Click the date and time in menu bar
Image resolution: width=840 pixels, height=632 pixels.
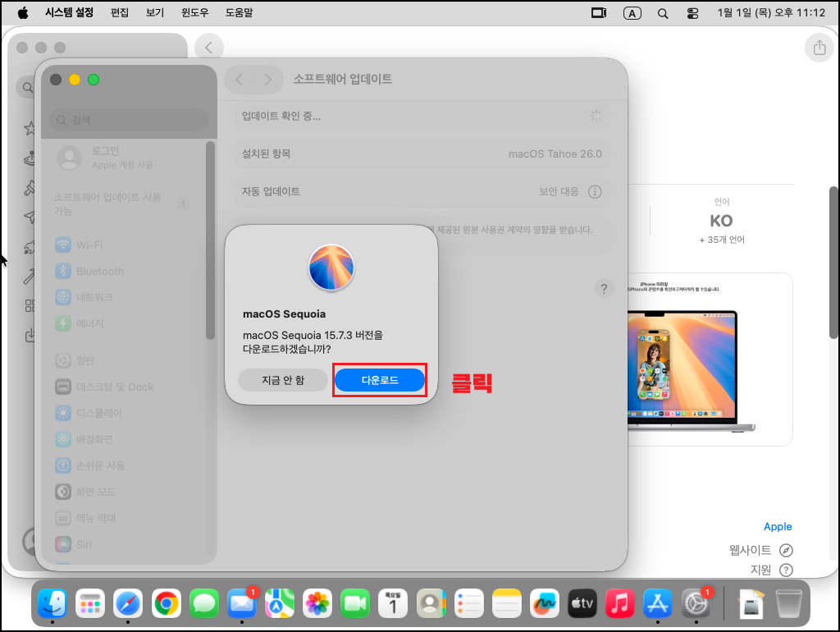[x=771, y=12]
